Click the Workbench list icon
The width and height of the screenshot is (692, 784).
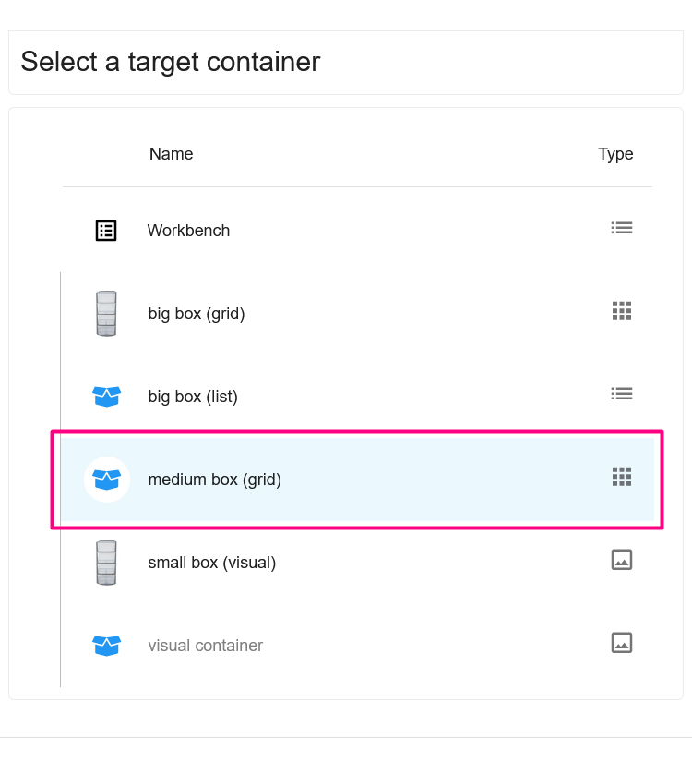point(106,231)
